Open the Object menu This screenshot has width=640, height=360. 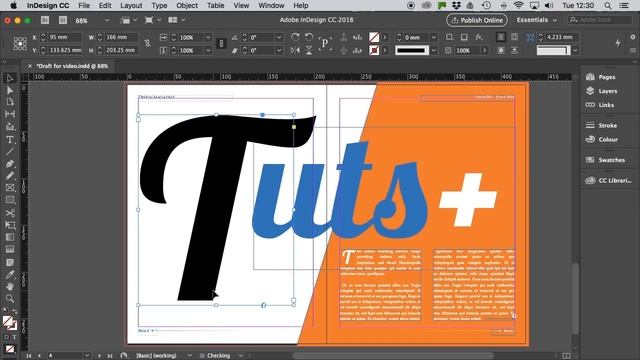[x=187, y=5]
